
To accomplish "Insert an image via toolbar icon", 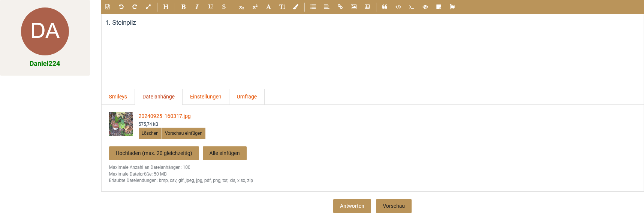I will click(353, 7).
